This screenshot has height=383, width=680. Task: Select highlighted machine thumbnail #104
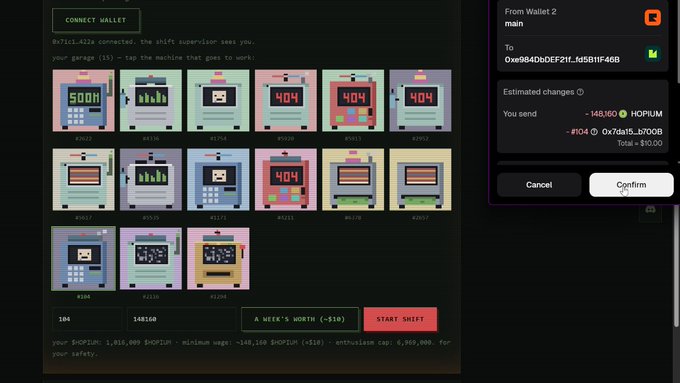point(84,259)
